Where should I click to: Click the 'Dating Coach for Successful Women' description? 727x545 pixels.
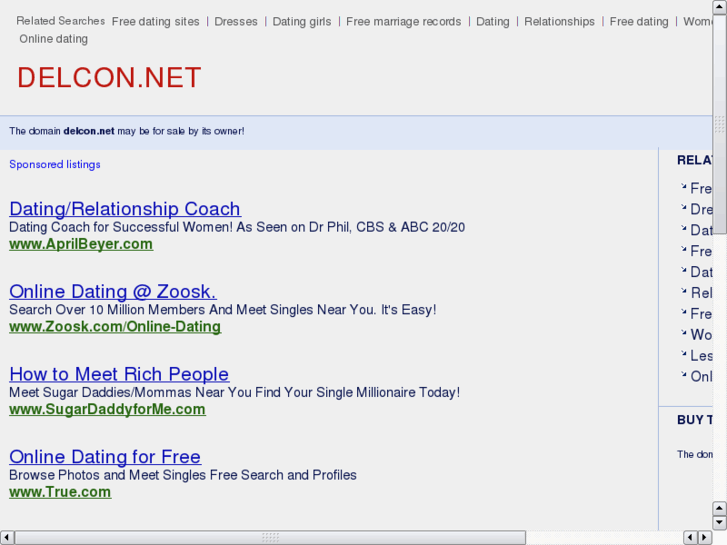click(237, 227)
